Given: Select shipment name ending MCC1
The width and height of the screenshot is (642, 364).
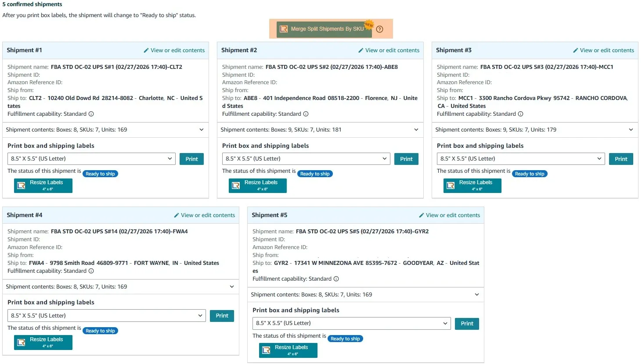Looking at the screenshot, I should pos(547,67).
